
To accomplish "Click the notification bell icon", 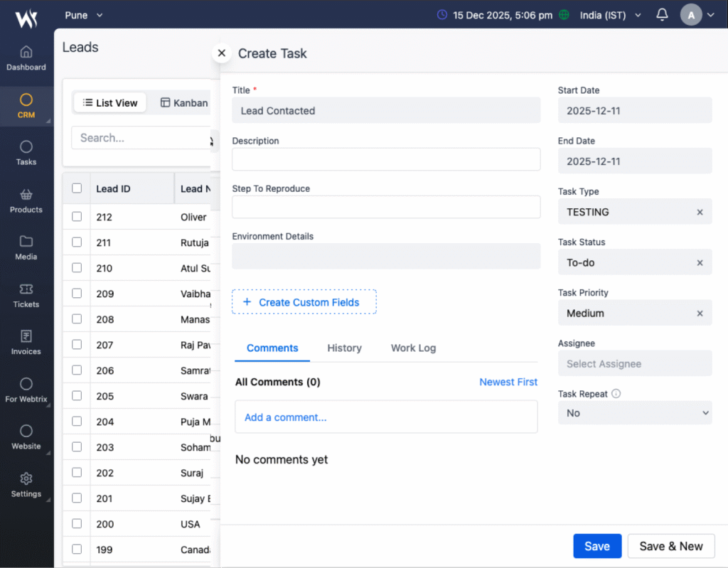I will pos(662,15).
